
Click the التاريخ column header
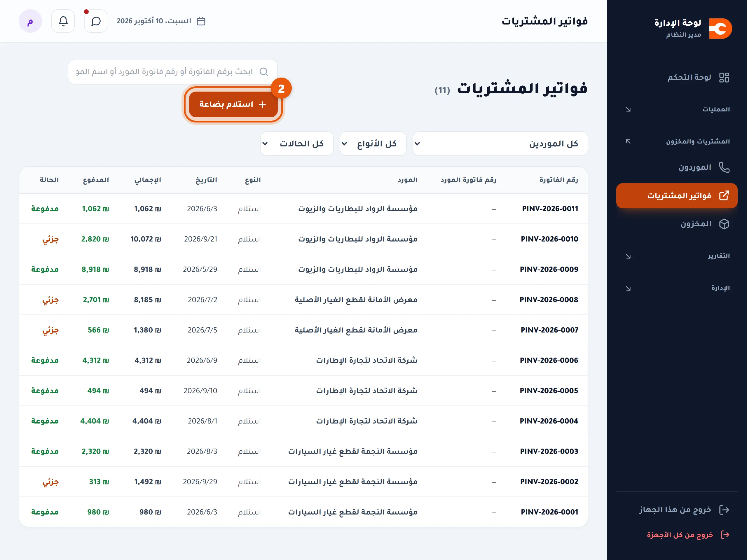point(206,180)
